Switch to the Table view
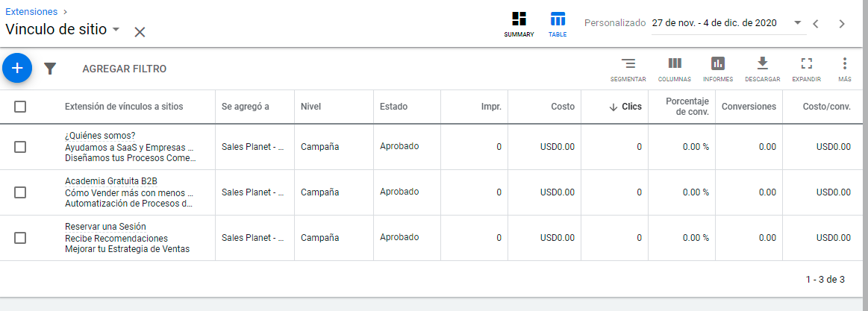868x311 pixels. (558, 25)
